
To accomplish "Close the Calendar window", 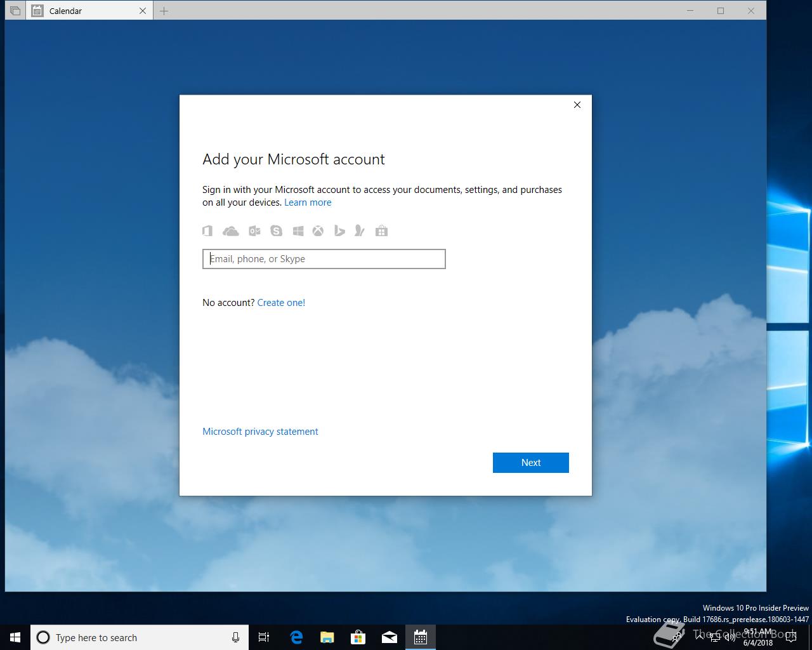I will click(751, 11).
